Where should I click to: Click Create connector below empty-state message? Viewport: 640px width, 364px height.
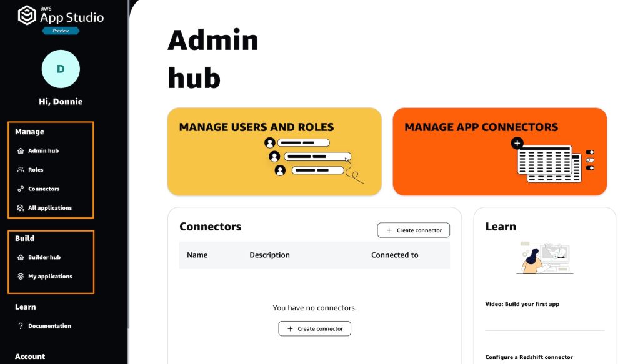[x=314, y=328]
